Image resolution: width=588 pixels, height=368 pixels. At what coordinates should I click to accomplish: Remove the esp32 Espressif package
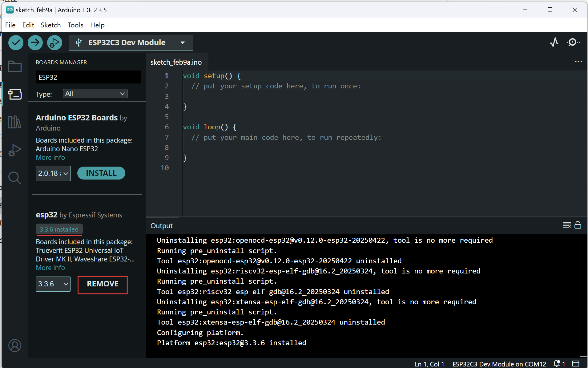(x=103, y=284)
